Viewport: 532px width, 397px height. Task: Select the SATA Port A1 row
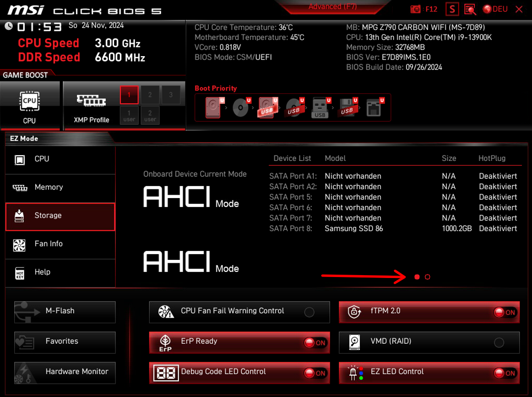(x=394, y=176)
